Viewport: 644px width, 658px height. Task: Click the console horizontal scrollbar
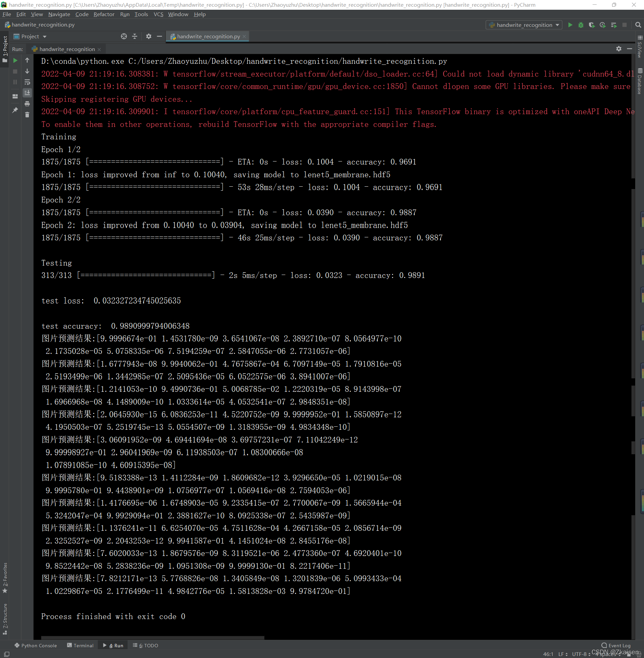(152, 638)
